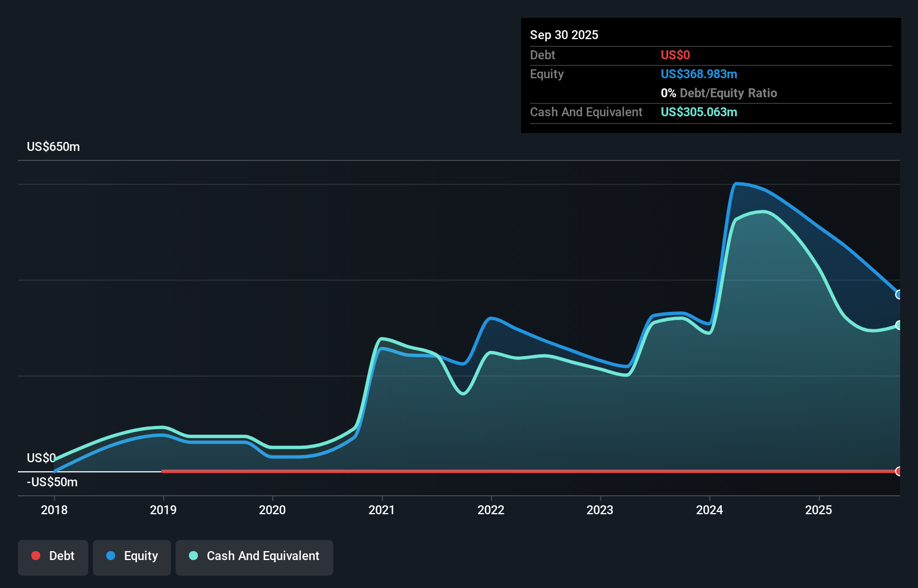Click the US$368.983m equity value link
918x588 pixels.
(x=698, y=74)
